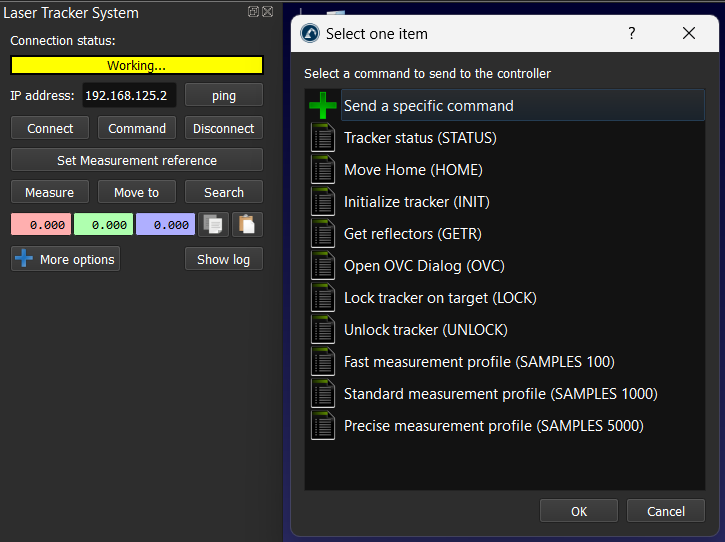Click the dialog help question mark
The height and width of the screenshot is (542, 725).
tap(631, 34)
